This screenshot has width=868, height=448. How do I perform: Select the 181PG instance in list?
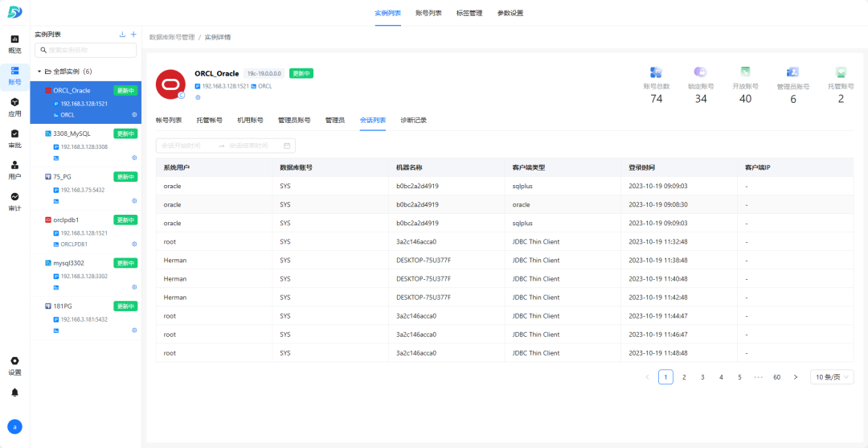[86, 319]
